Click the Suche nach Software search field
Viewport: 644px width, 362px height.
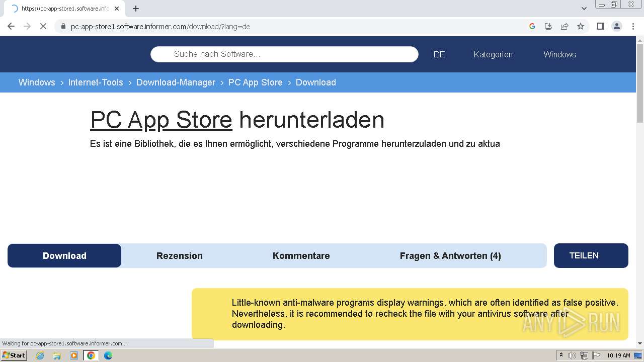coord(284,54)
